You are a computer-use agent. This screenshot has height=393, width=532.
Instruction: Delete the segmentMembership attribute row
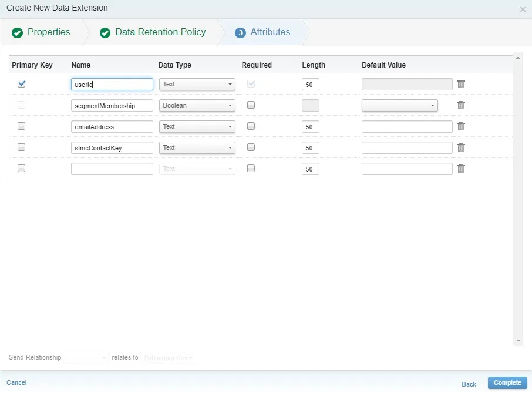(461, 105)
